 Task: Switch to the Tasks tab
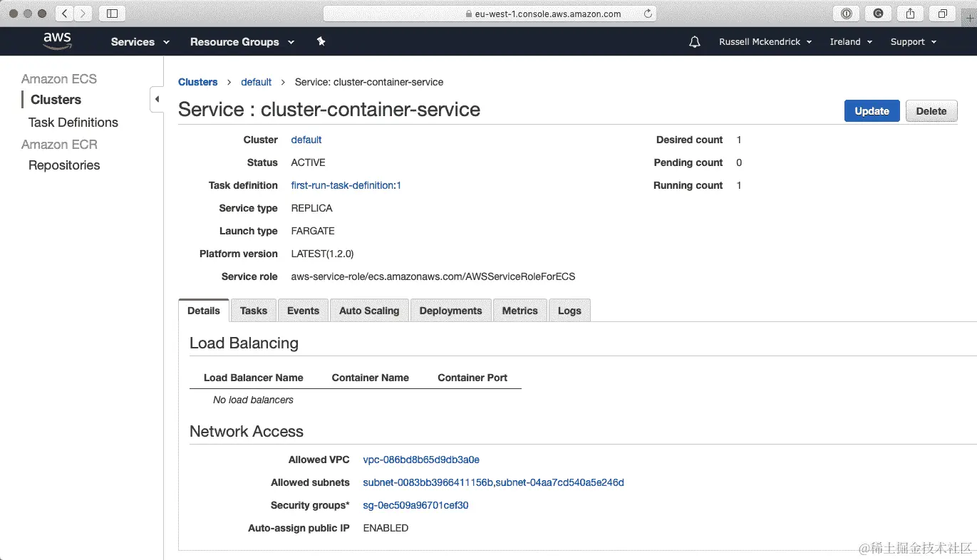tap(254, 311)
